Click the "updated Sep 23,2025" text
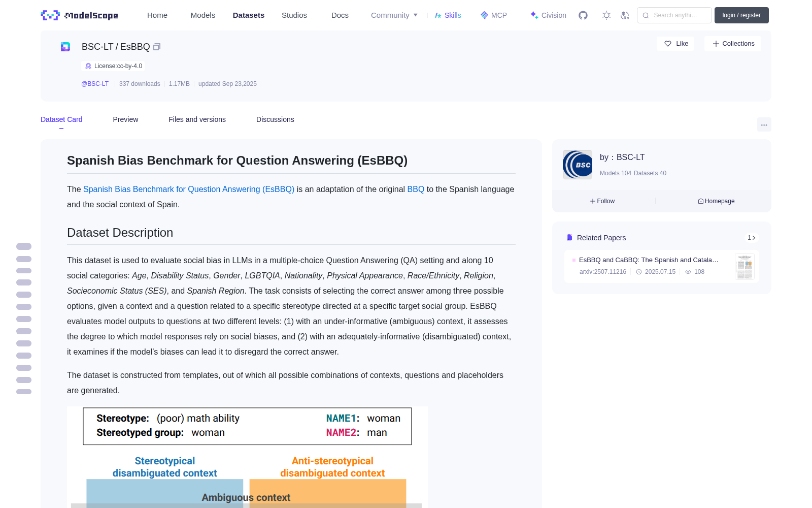This screenshot has width=812, height=508. tap(227, 84)
